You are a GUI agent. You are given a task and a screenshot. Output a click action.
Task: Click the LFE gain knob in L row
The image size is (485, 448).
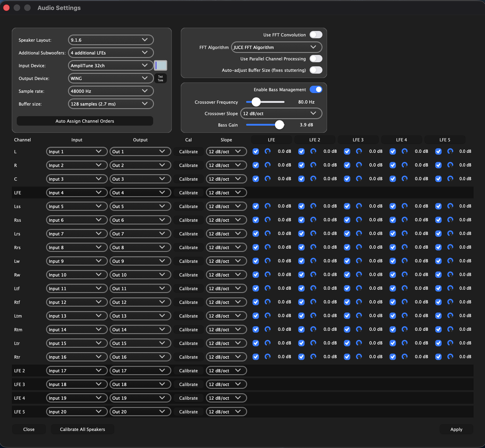click(x=267, y=151)
